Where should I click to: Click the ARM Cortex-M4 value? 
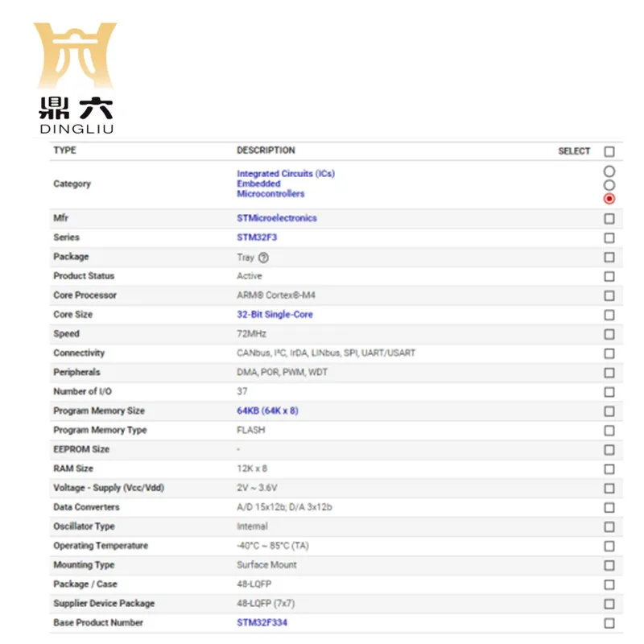click(x=276, y=295)
